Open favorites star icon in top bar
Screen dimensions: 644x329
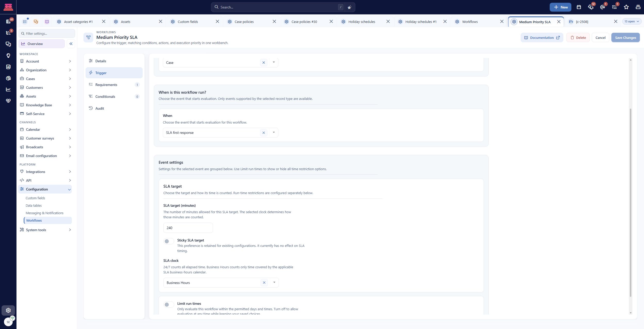[626, 7]
